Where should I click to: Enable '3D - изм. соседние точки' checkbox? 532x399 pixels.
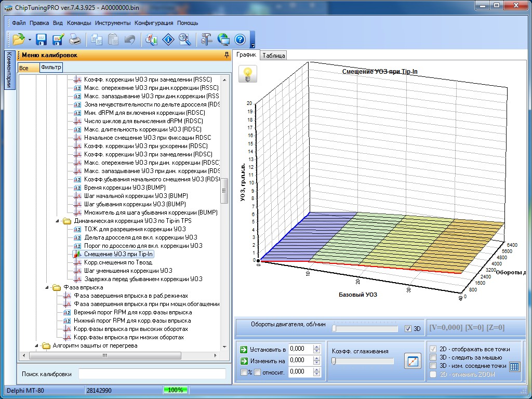(x=433, y=366)
